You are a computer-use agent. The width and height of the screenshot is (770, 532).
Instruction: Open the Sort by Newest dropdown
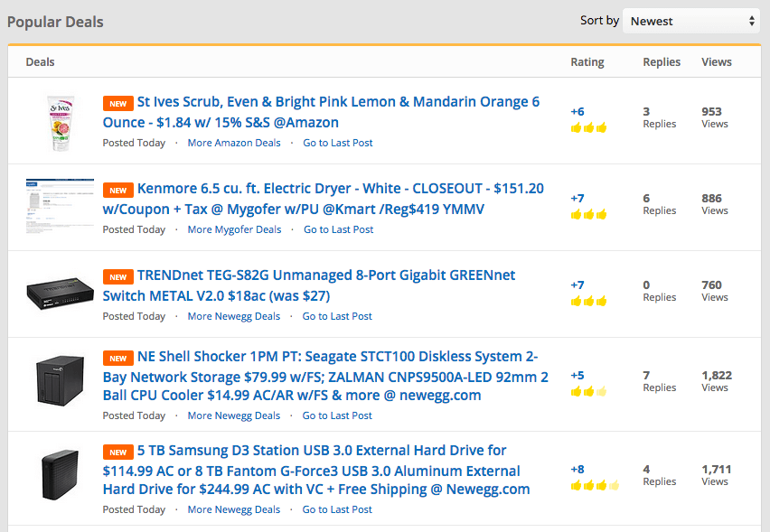point(691,21)
